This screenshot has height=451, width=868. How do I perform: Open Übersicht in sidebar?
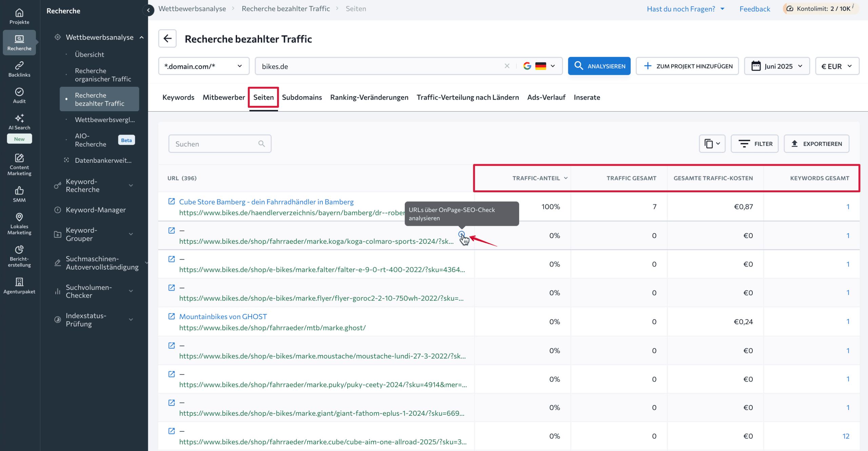90,54
